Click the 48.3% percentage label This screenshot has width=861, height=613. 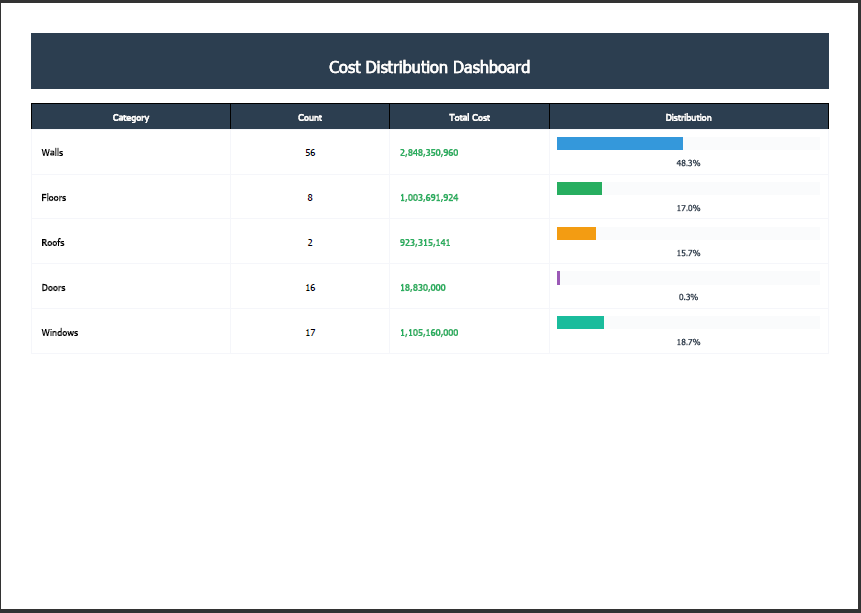point(688,163)
